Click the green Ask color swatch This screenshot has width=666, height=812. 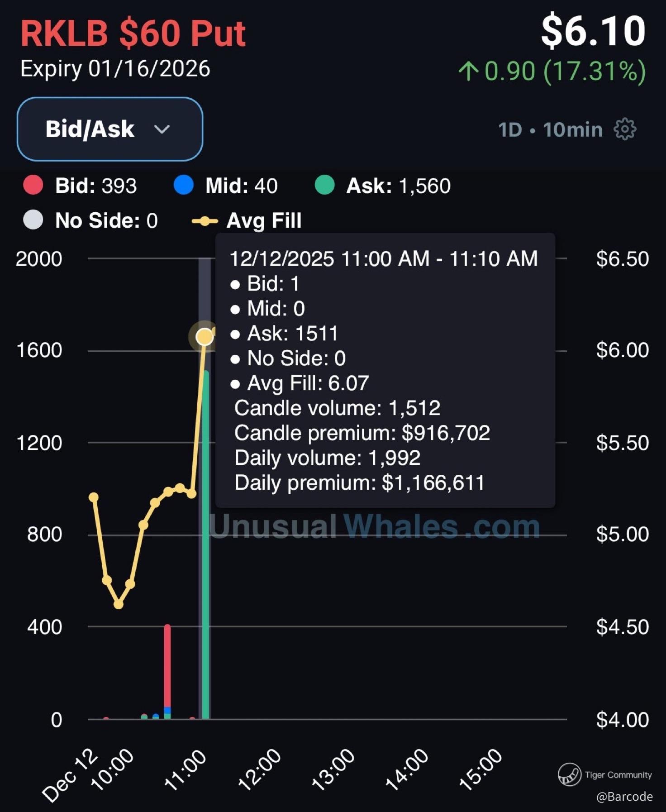(324, 186)
